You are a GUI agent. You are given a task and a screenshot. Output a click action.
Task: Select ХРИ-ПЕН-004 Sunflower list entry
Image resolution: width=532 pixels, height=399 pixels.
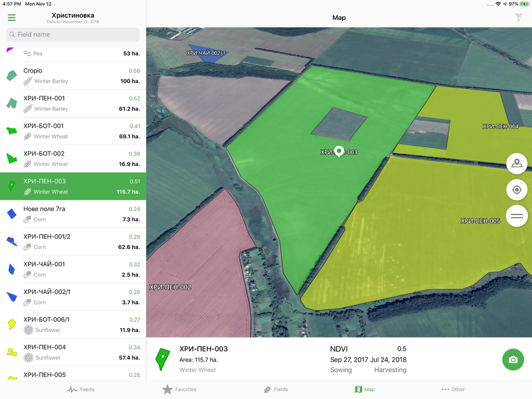click(73, 353)
